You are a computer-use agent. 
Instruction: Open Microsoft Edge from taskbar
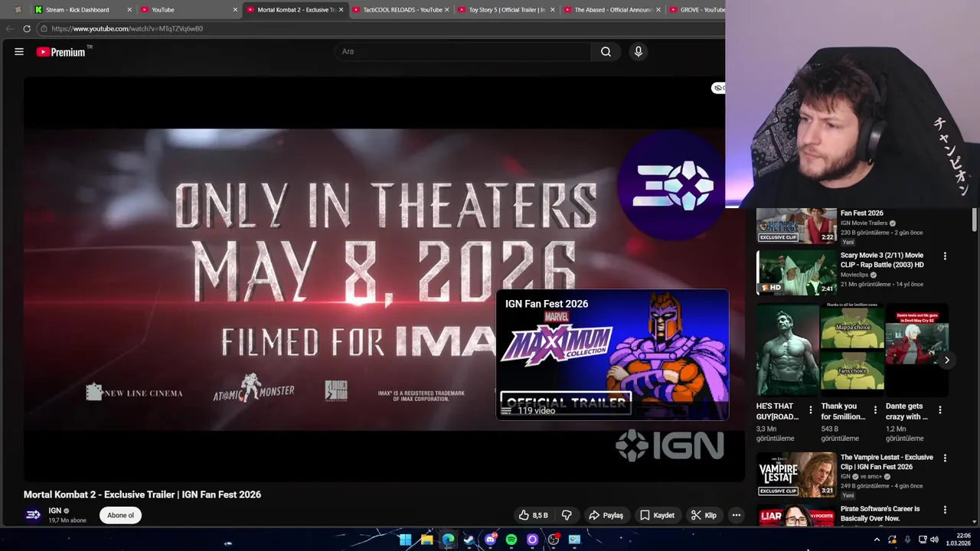tap(448, 540)
